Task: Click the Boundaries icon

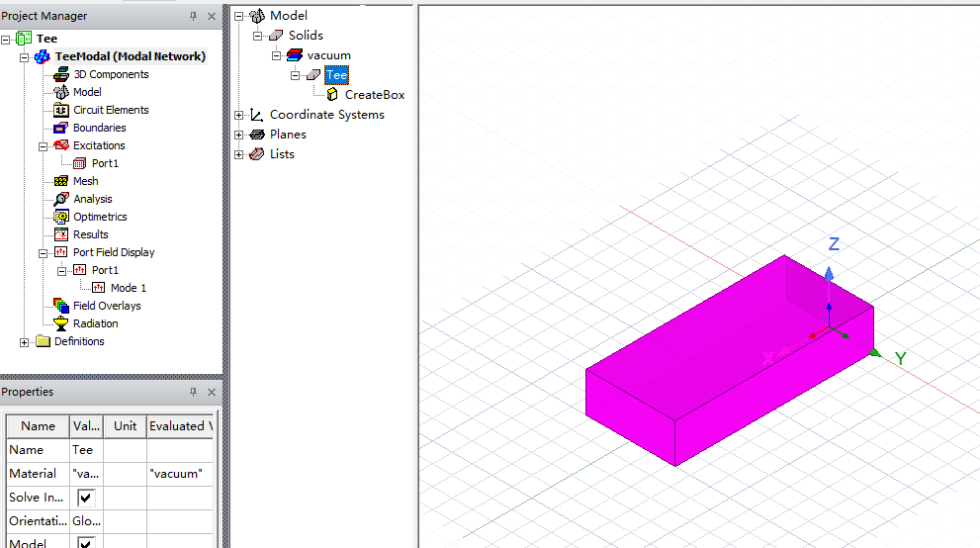Action: coord(60,128)
